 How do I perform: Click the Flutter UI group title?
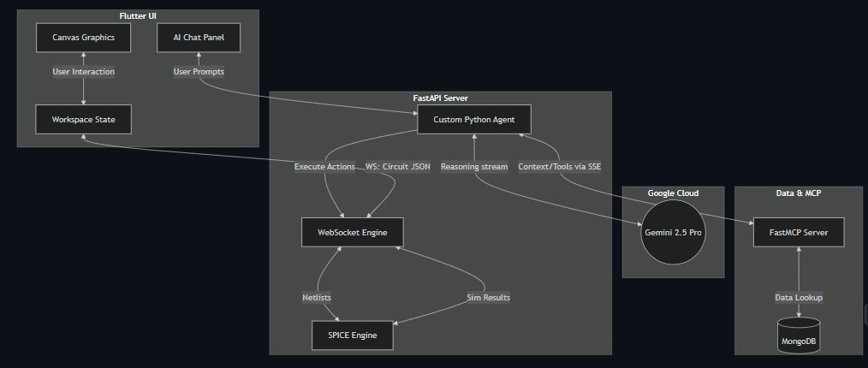(138, 15)
